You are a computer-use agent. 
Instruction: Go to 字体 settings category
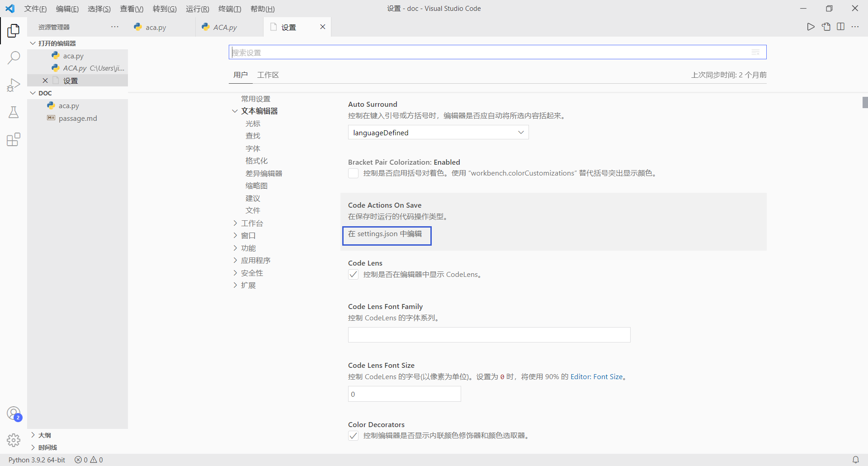click(x=253, y=148)
